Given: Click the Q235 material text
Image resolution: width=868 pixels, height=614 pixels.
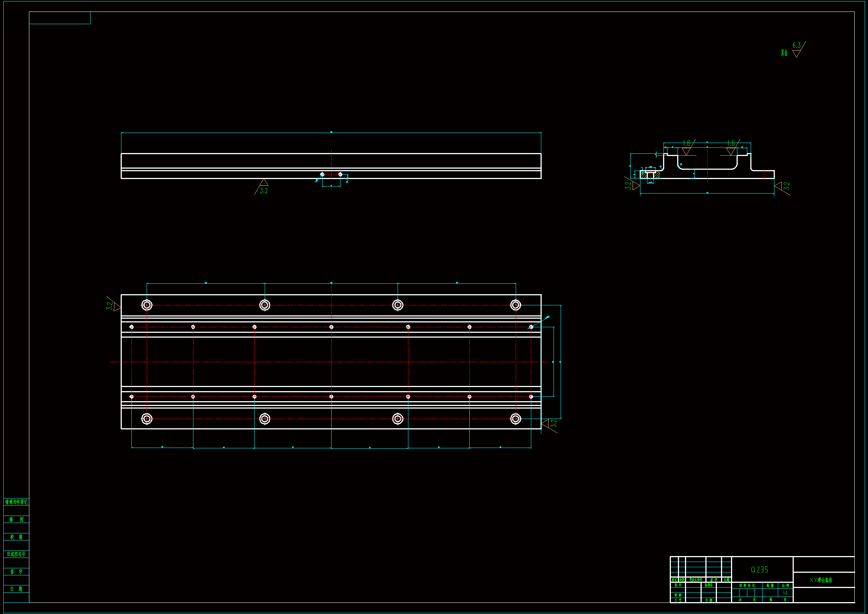Looking at the screenshot, I should pyautogui.click(x=760, y=570).
